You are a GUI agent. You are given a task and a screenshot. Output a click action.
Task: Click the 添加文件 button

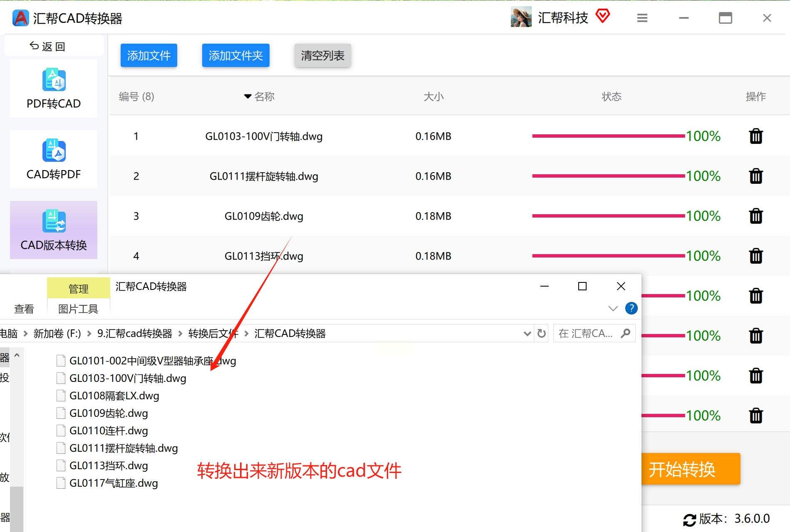[149, 55]
